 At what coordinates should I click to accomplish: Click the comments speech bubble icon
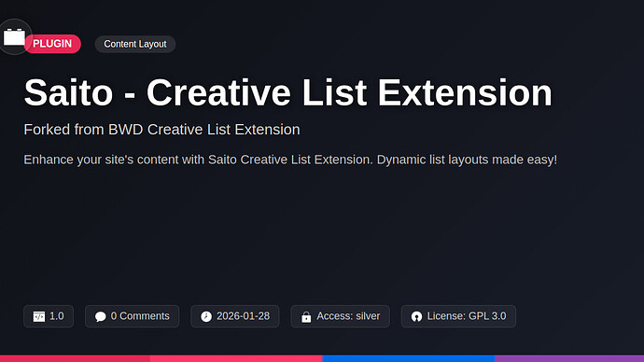tap(100, 316)
